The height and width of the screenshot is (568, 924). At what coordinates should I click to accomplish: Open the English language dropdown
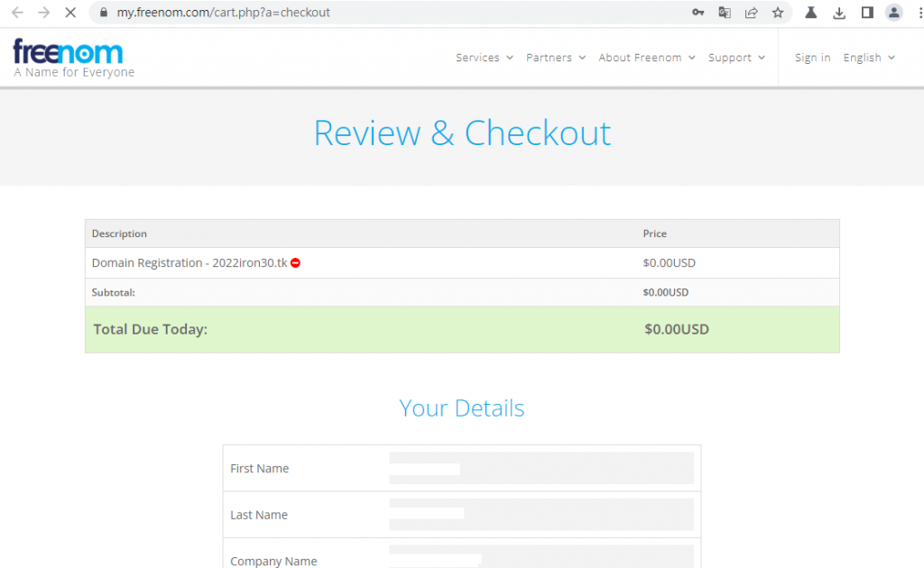(x=869, y=58)
